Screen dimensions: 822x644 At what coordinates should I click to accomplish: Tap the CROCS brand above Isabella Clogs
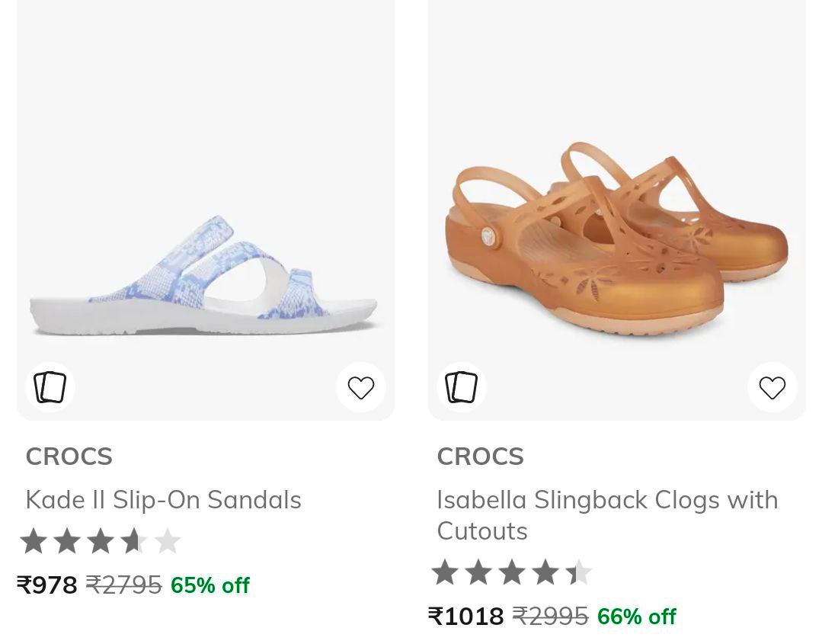481,457
